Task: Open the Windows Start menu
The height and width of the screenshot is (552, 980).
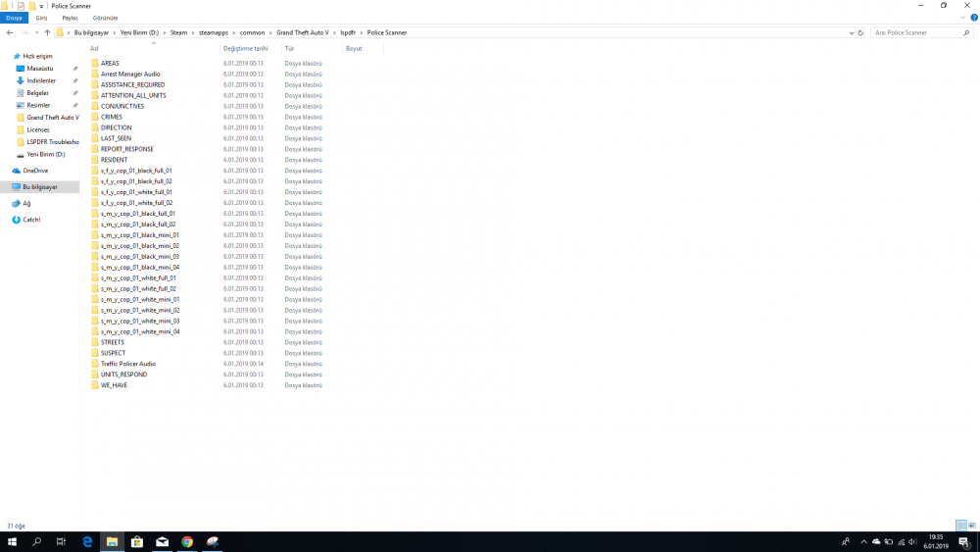Action: (x=12, y=542)
